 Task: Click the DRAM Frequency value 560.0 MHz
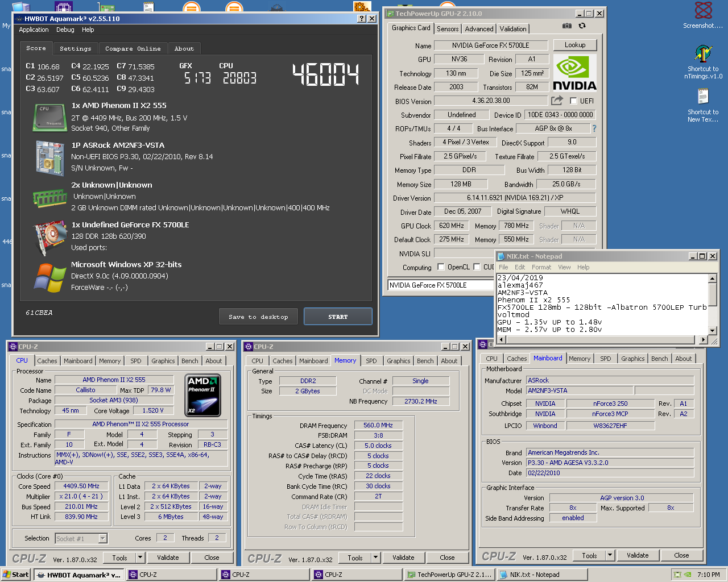coord(378,425)
